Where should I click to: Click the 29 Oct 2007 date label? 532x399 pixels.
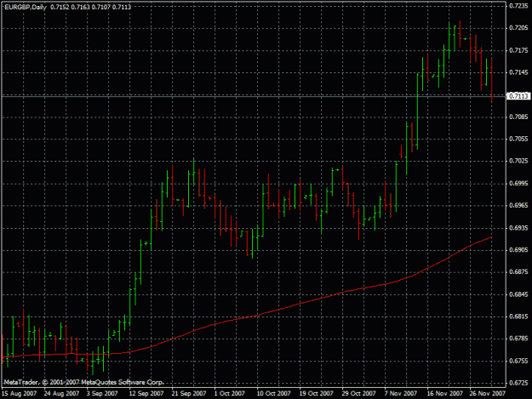click(359, 394)
